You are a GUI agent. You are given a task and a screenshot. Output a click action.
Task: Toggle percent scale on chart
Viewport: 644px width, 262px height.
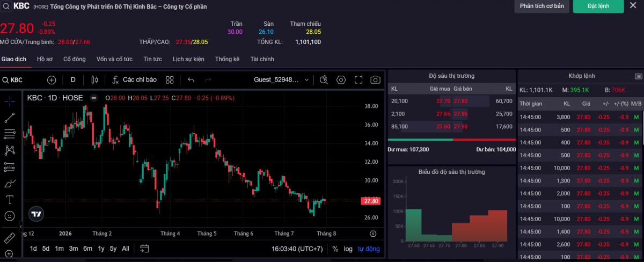335,249
